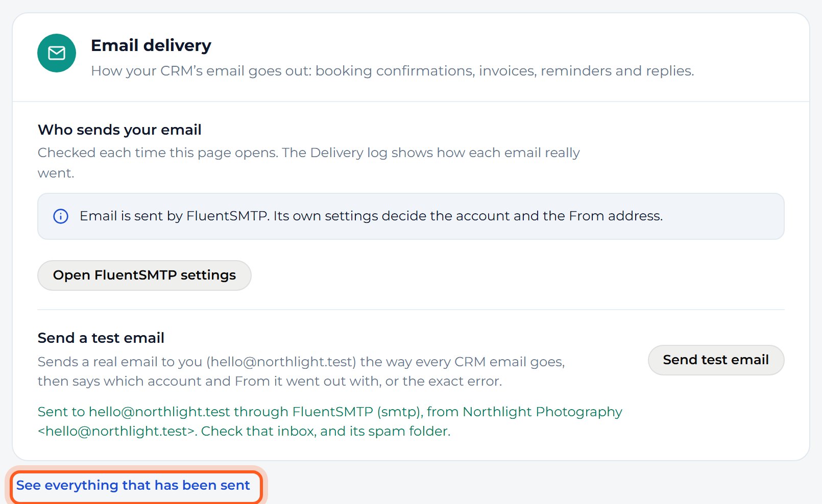Click the green 'Sent to hello@northlight.test' success message

point(330,421)
